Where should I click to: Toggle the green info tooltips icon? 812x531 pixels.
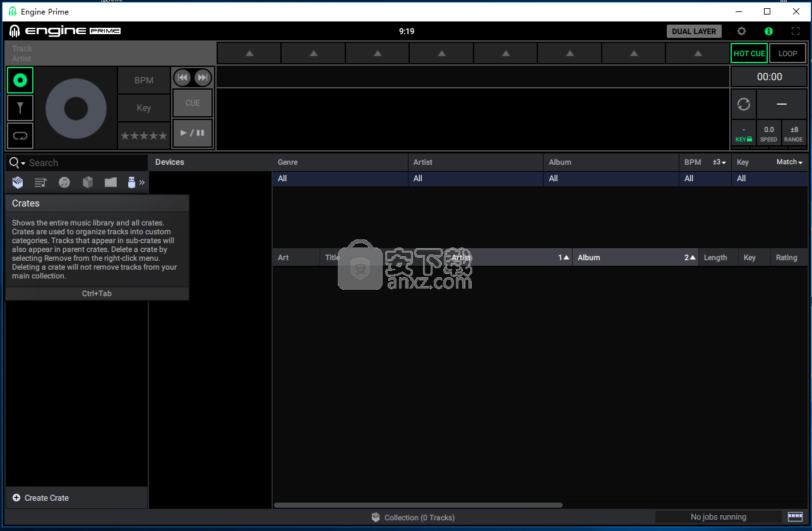tap(768, 31)
